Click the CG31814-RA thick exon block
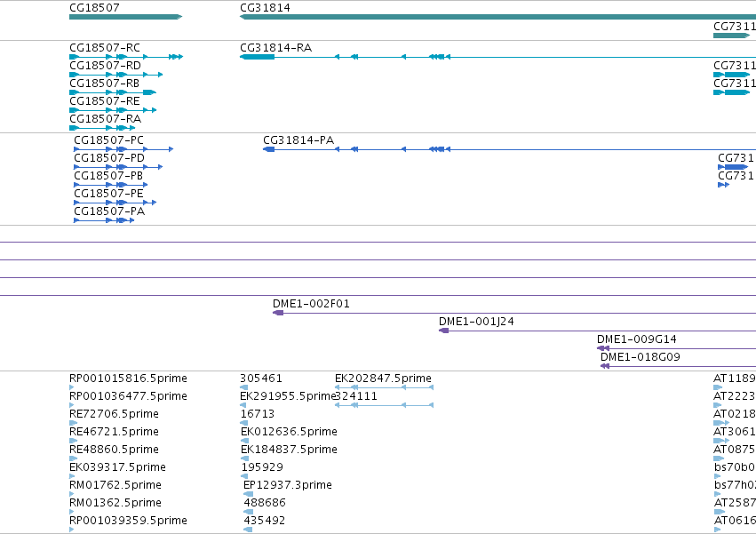 (257, 57)
